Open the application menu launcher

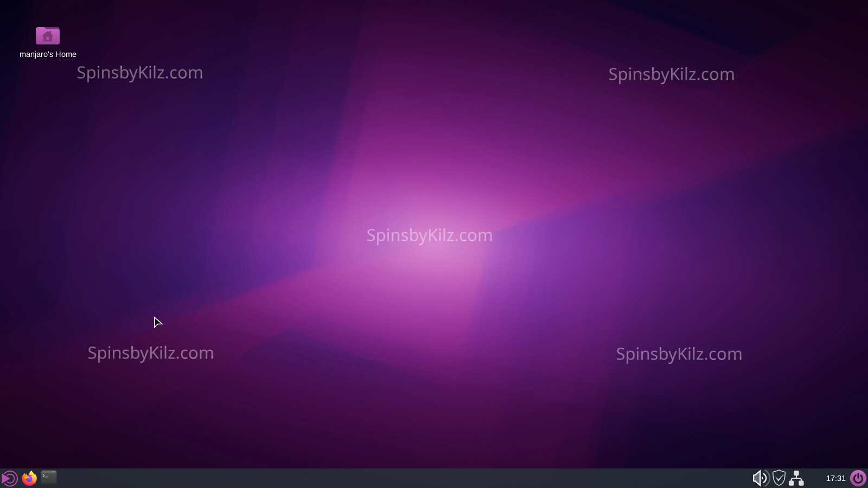pyautogui.click(x=10, y=478)
